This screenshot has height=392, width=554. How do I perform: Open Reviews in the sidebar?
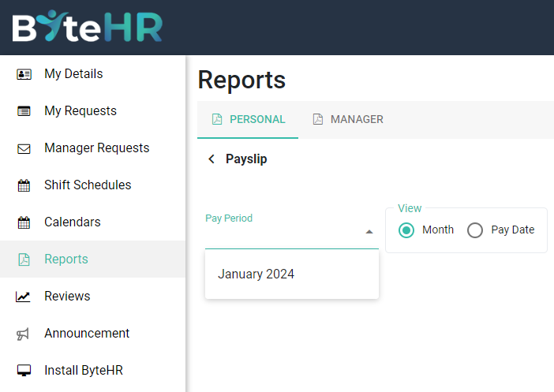click(x=92, y=297)
